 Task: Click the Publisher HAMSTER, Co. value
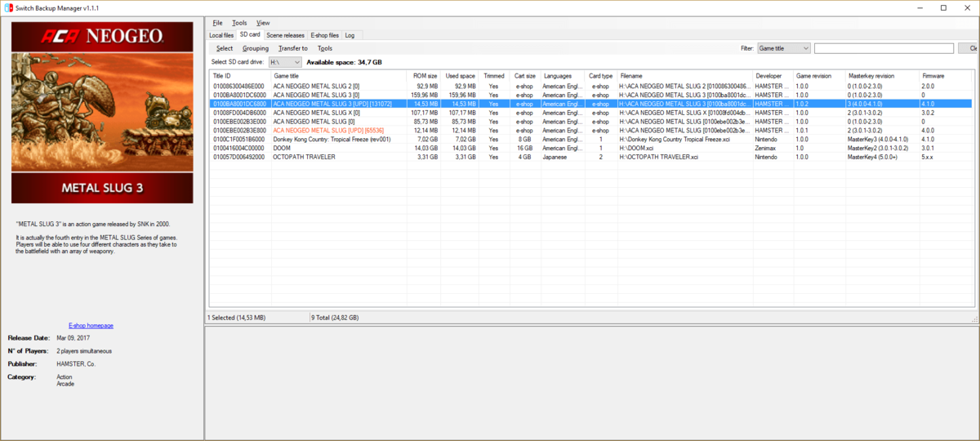[76, 363]
